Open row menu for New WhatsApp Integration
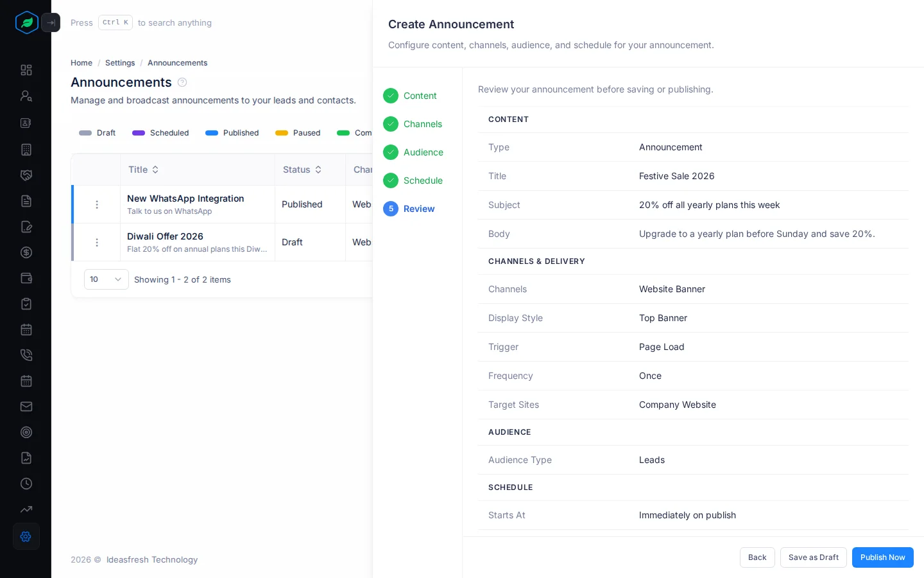The height and width of the screenshot is (578, 924). [x=97, y=204]
